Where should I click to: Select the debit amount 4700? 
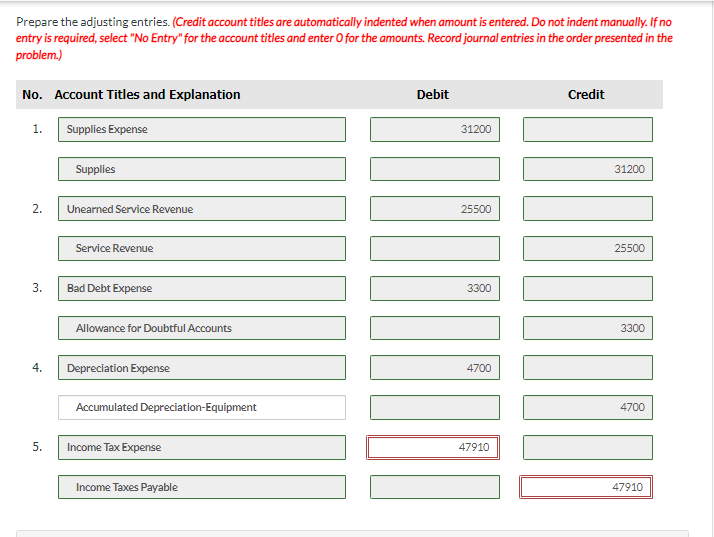435,368
